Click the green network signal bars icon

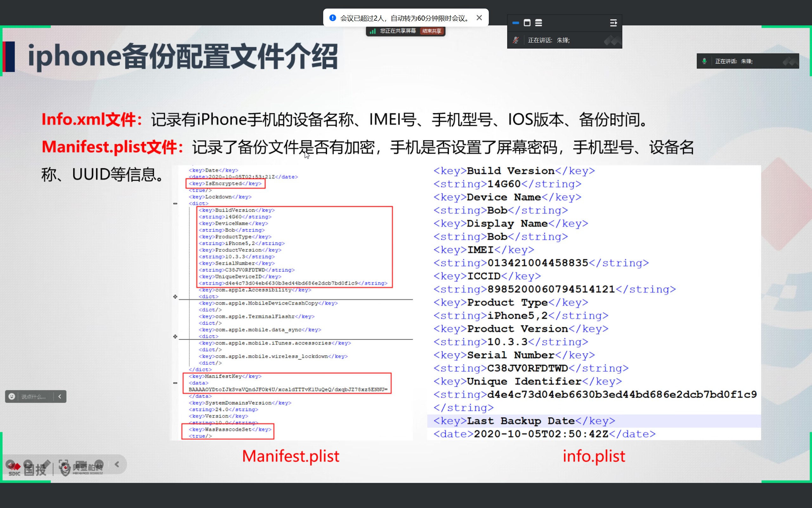tap(372, 31)
